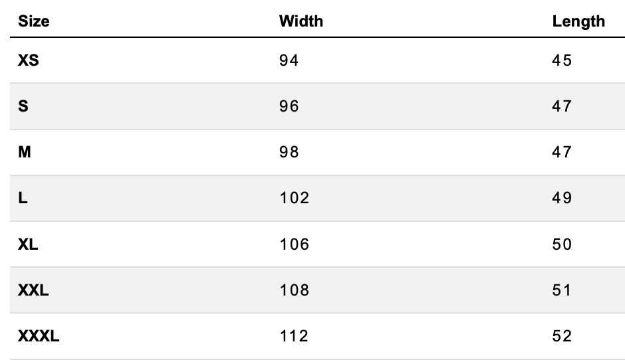Select the XS size row label
Viewport: 625px width, 364px height.
(28, 60)
